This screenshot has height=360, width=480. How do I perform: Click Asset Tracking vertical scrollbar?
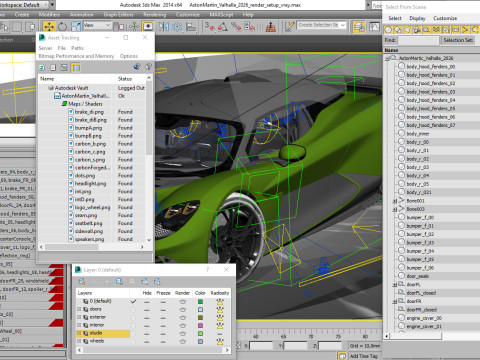[149, 158]
